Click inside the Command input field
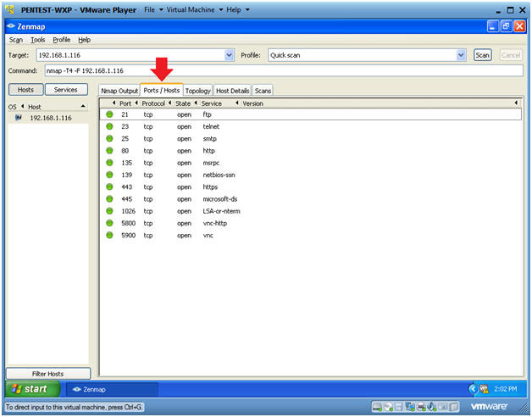Screen dimensions: 532x417 284,70
